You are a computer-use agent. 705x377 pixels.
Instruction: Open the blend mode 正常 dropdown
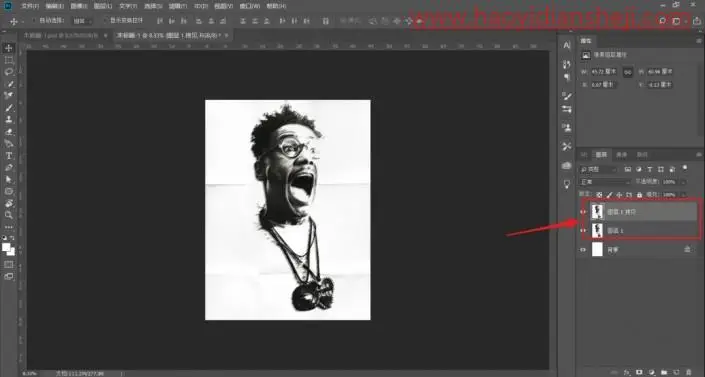(x=605, y=182)
